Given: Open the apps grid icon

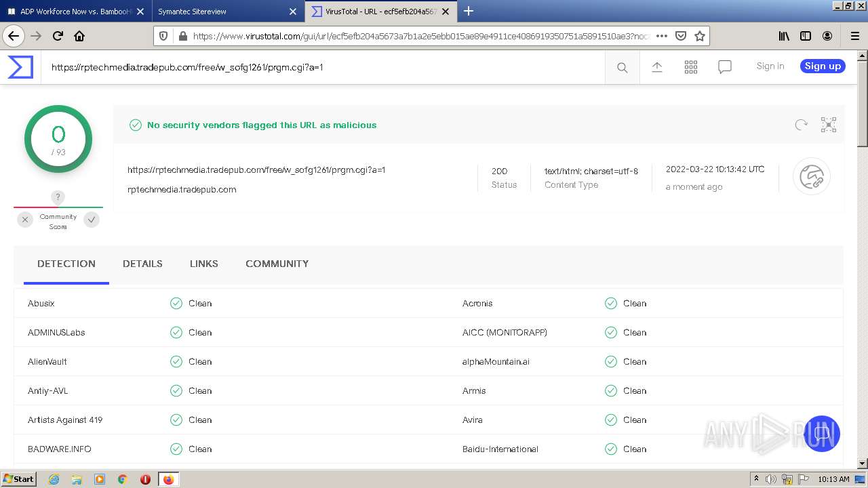Looking at the screenshot, I should [x=691, y=66].
